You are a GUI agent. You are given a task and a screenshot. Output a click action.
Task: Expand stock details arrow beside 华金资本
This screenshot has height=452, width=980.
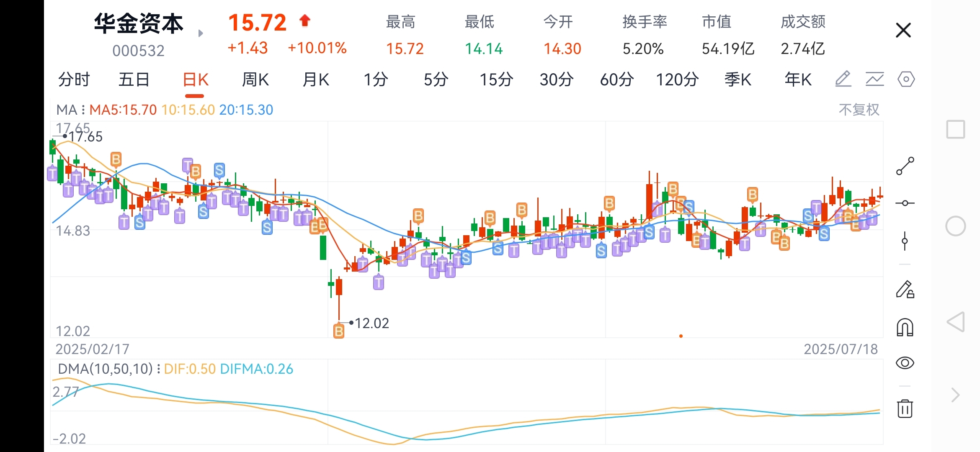201,33
